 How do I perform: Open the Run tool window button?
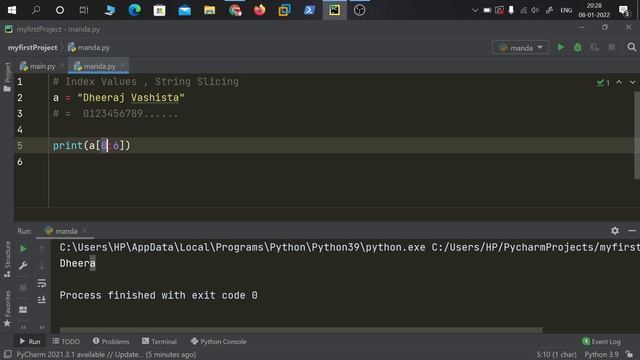30,341
